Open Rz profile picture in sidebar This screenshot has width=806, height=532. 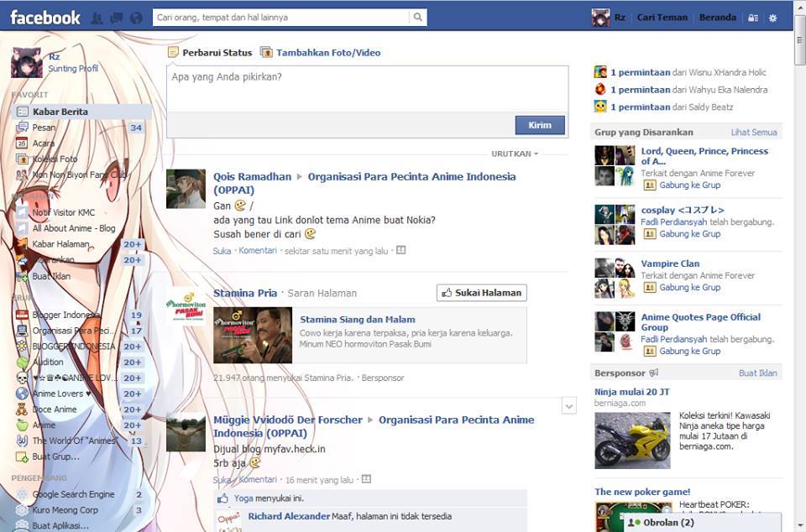pyautogui.click(x=27, y=62)
